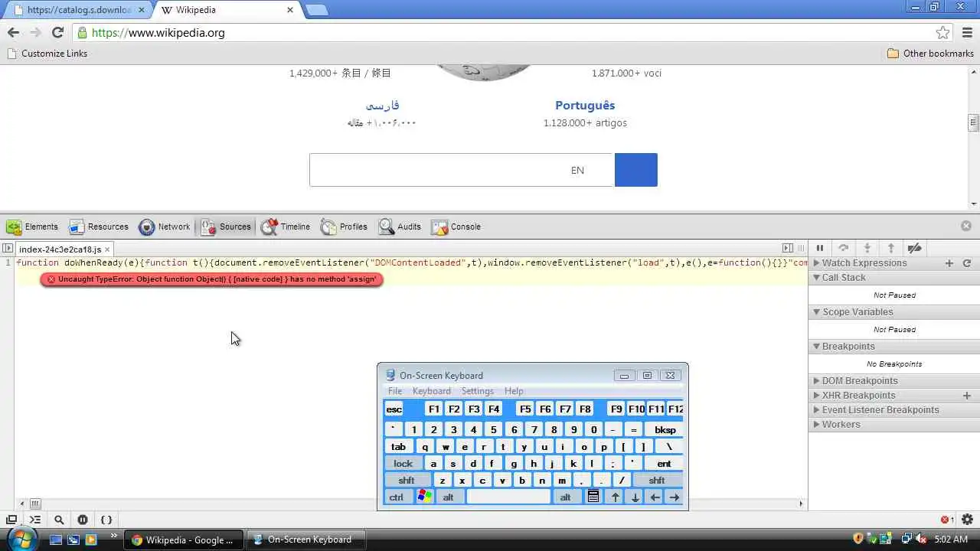Screen dimensions: 980x551
Task: Open the Customize Links bookmark
Action: [x=47, y=54]
